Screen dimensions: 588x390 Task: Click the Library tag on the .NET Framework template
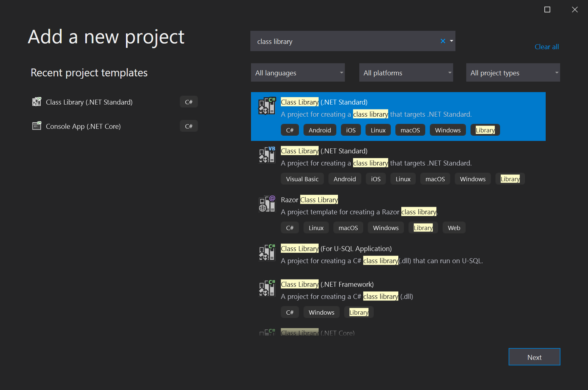[359, 312]
